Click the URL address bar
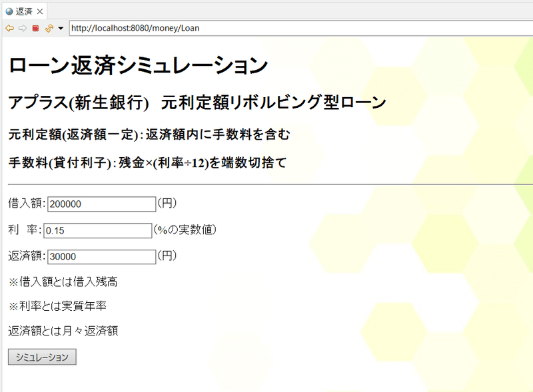Screen dimensions: 533x392 point(301,28)
